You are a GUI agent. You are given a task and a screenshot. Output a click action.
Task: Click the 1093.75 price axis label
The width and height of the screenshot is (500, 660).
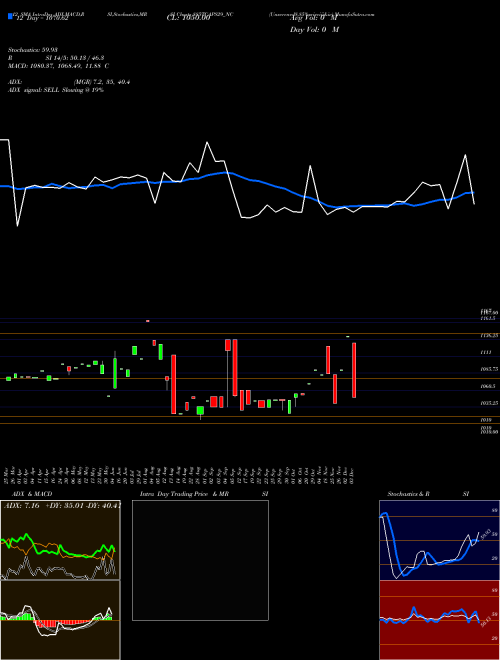pyautogui.click(x=489, y=369)
